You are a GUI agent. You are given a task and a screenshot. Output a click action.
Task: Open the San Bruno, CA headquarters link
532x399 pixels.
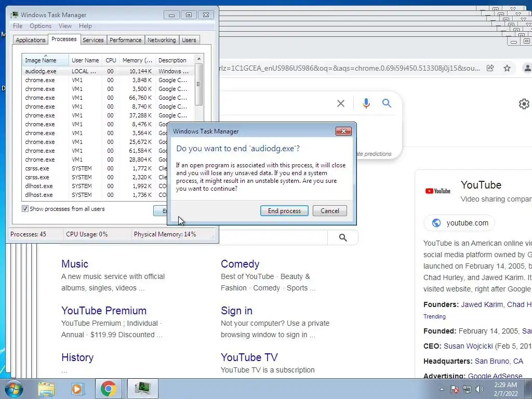[499, 361]
